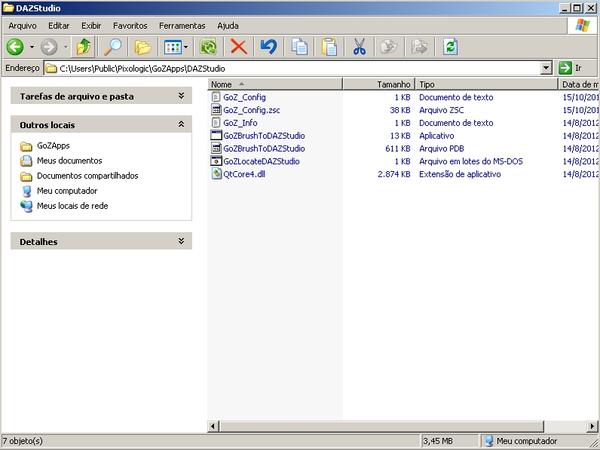Open the Forward button history dropdown
This screenshot has width=600, height=450.
pos(65,47)
